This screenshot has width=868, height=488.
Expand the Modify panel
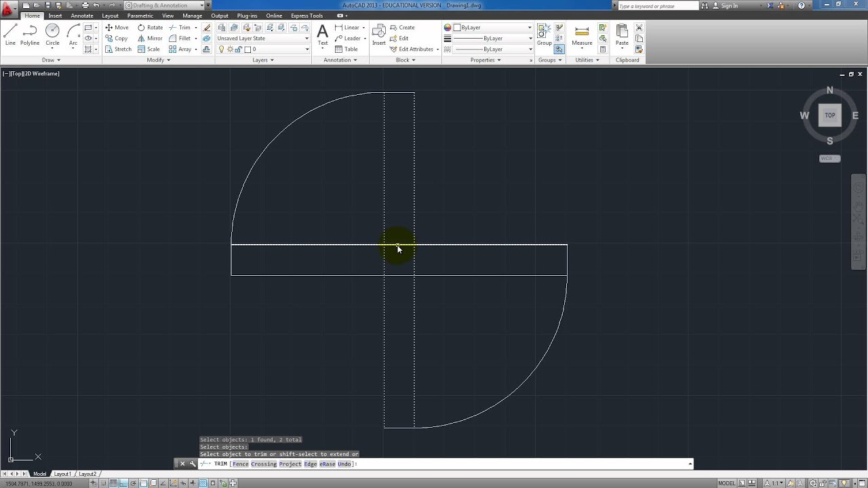click(158, 60)
